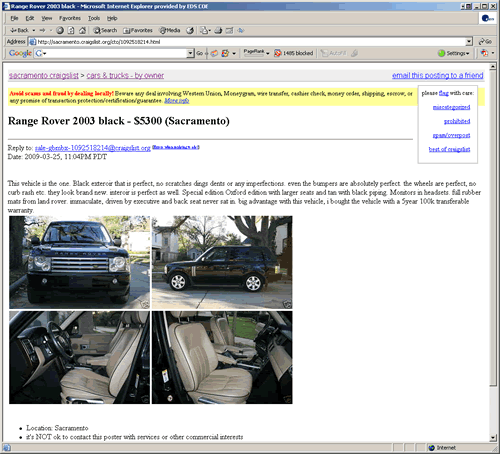500x454 pixels.
Task: Open the Search pane
Action: coord(105,30)
